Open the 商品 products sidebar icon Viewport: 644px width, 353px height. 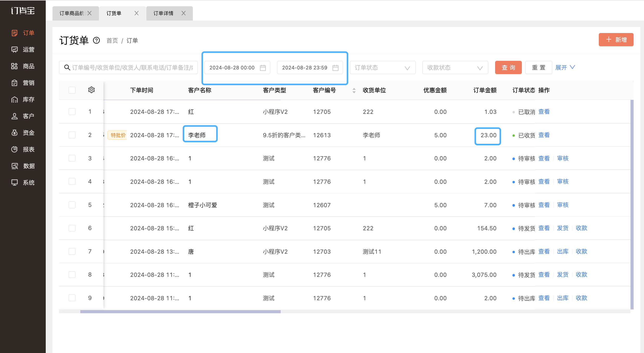[15, 66]
